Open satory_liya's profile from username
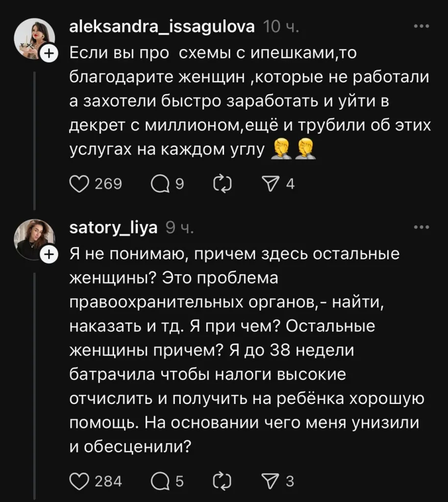This screenshot has height=502, width=448. tap(114, 227)
